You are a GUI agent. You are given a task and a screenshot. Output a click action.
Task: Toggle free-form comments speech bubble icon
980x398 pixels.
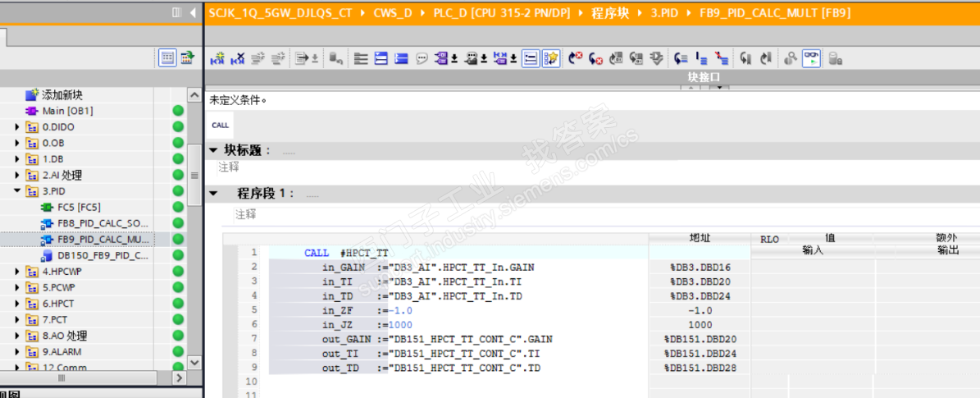[422, 59]
